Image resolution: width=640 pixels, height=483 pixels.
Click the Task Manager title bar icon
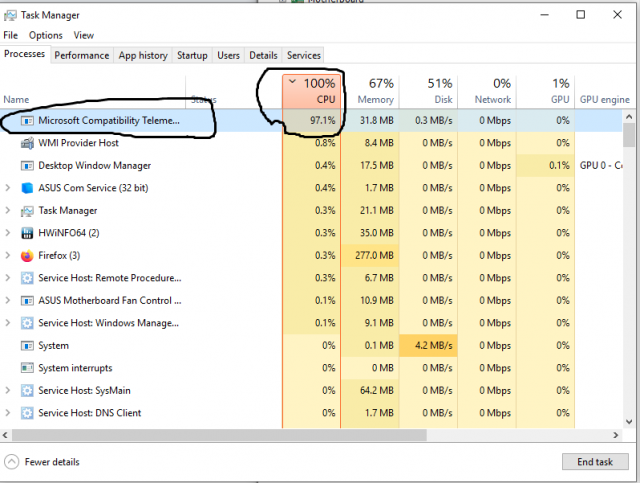10,15
